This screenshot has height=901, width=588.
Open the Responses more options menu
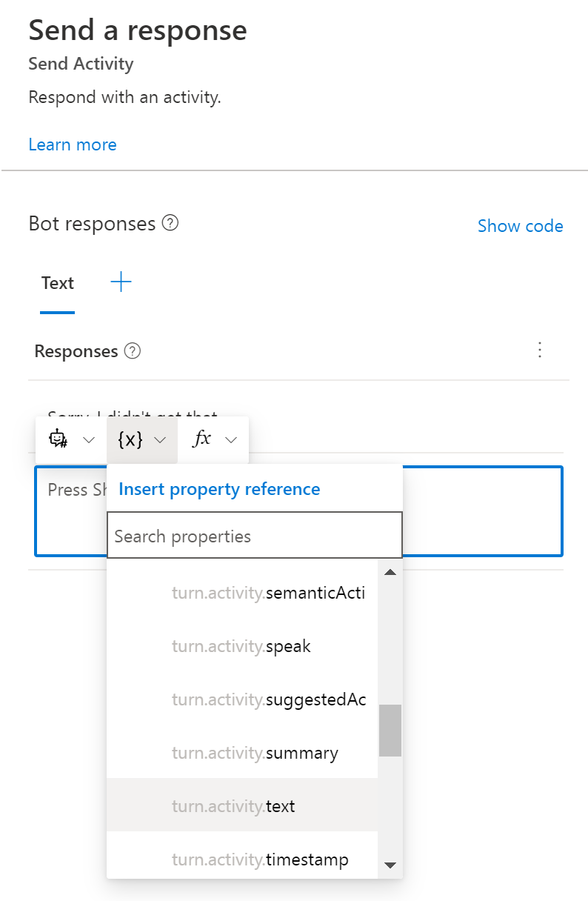(x=540, y=350)
